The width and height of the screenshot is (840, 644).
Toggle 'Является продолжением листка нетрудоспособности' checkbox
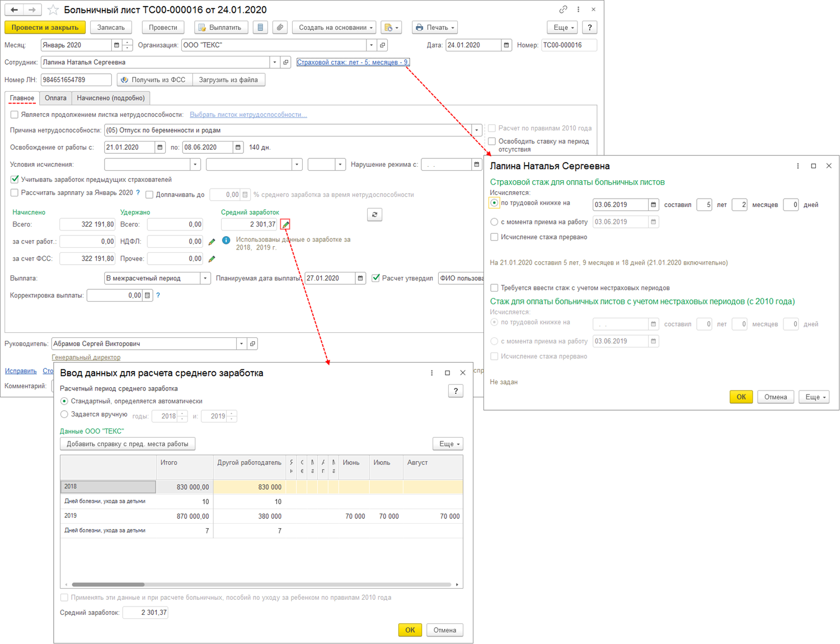click(15, 115)
